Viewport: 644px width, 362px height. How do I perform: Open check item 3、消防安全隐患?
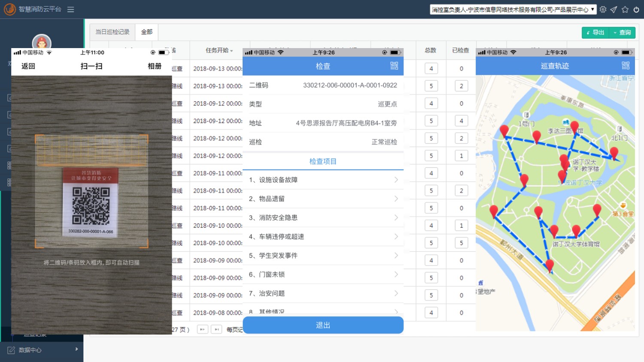[x=323, y=218]
